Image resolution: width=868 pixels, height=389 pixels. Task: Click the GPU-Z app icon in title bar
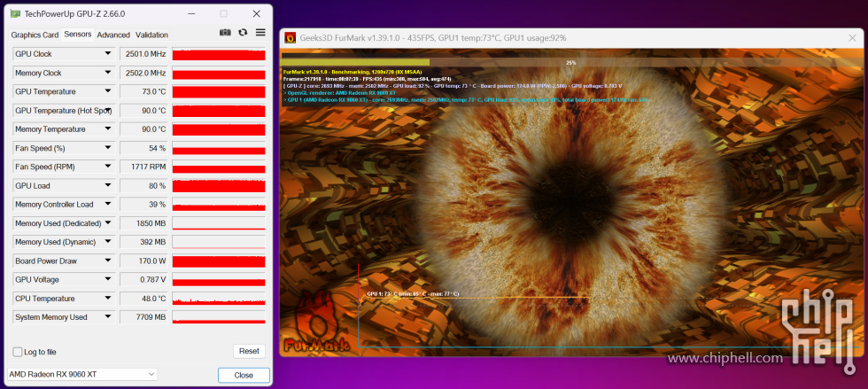click(x=16, y=14)
